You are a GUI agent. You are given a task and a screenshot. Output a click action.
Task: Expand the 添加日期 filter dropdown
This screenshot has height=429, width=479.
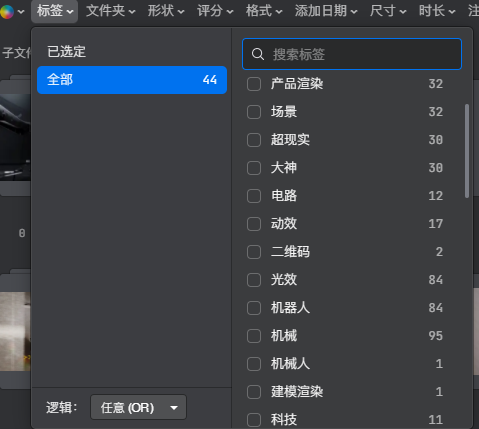tap(326, 11)
